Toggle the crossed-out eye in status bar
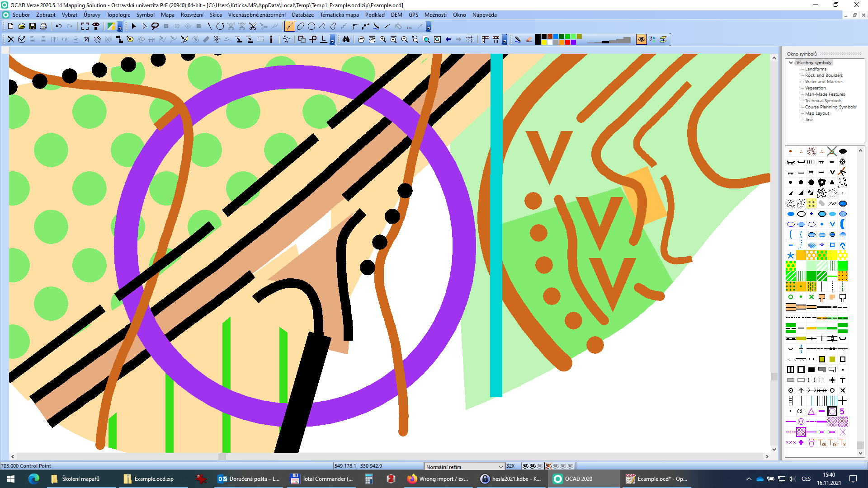This screenshot has height=488, width=868. [548, 466]
